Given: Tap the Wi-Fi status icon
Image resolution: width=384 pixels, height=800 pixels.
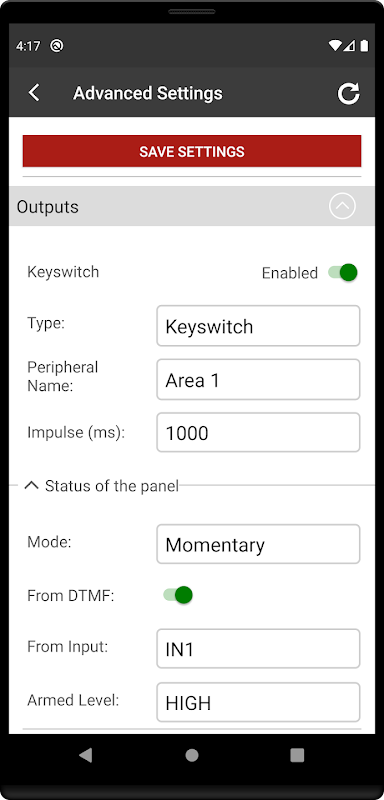Looking at the screenshot, I should 335,46.
